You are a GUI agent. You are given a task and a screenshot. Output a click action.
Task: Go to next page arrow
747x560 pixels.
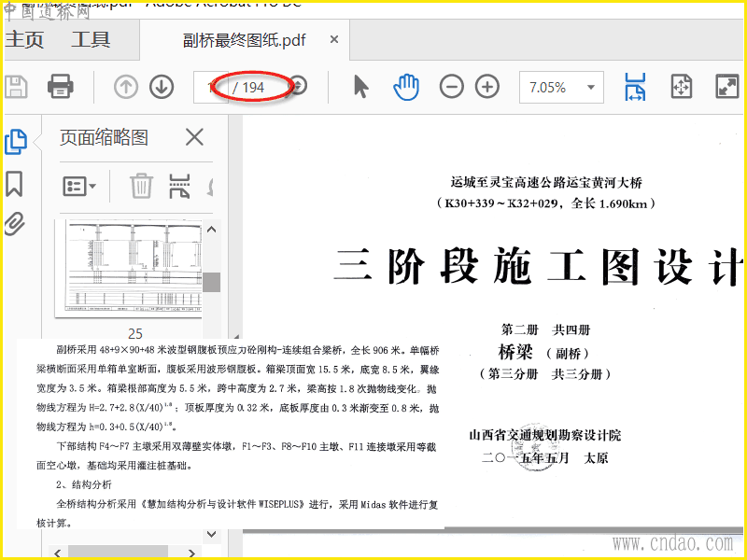(162, 87)
